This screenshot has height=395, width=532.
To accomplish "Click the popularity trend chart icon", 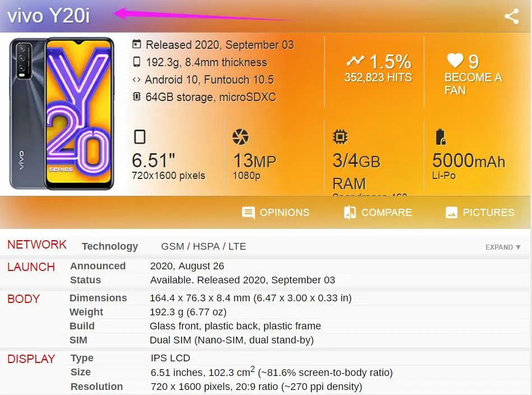I will click(x=355, y=61).
